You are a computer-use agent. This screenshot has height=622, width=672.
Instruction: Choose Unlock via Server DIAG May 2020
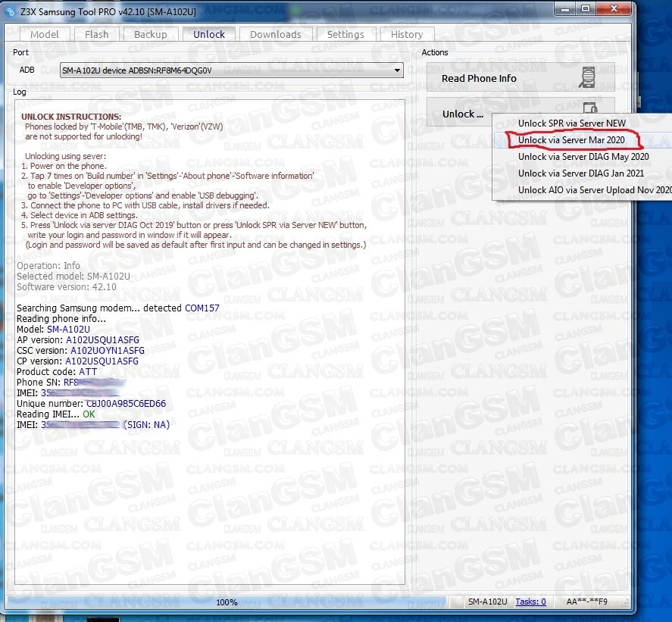point(583,157)
